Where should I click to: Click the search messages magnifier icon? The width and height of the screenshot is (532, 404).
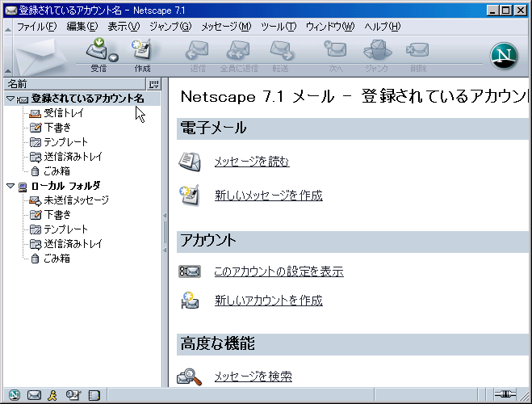point(190,377)
